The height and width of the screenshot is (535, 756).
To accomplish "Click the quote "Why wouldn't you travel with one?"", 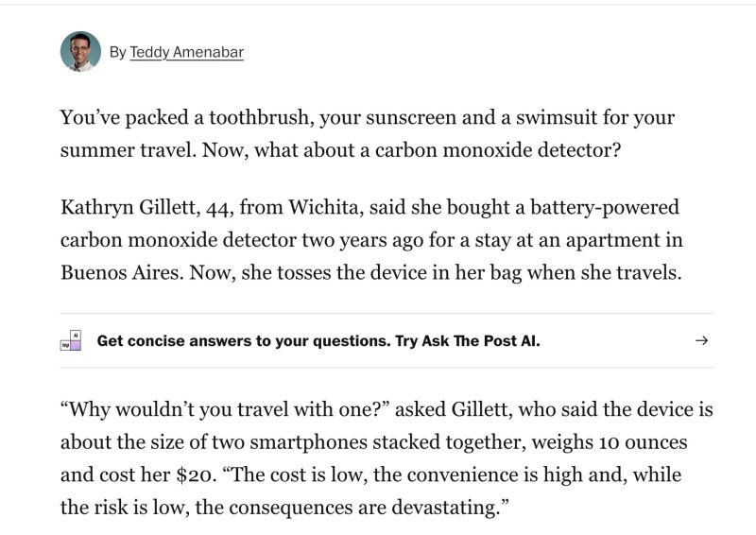I will point(226,409).
